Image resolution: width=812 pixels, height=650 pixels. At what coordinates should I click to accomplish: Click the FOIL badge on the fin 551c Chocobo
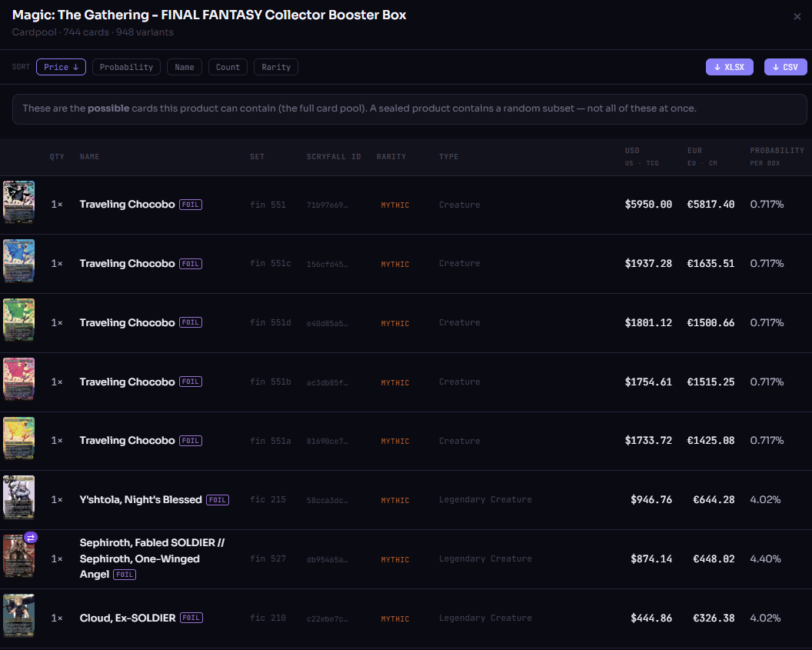[x=191, y=264]
